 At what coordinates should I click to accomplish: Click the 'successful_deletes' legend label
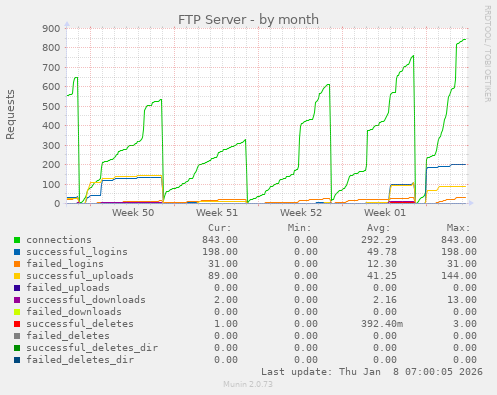80,324
